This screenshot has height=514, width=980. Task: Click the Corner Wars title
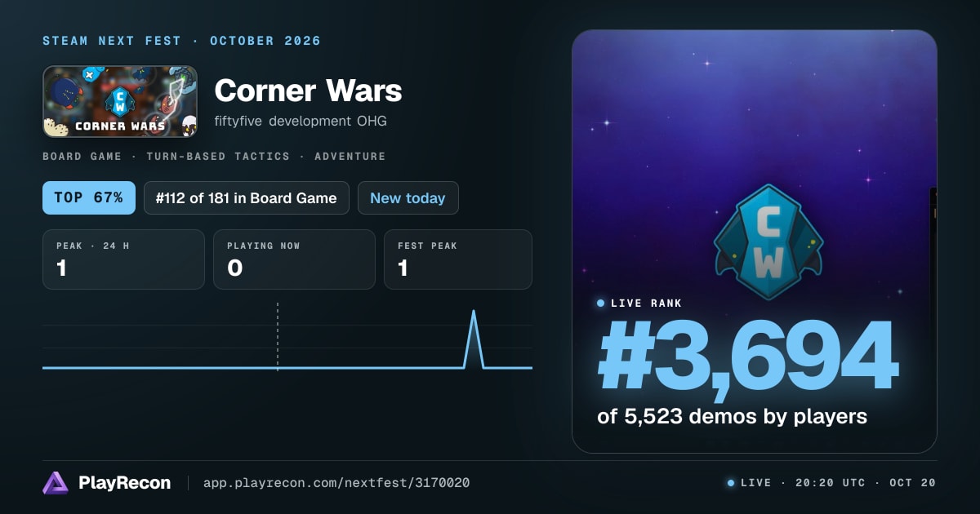pyautogui.click(x=308, y=91)
